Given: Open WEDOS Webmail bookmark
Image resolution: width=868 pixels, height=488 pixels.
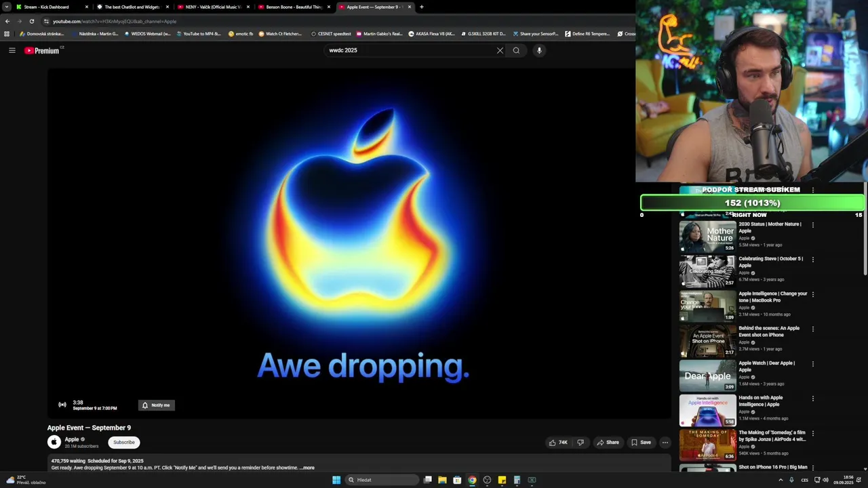Looking at the screenshot, I should [148, 34].
